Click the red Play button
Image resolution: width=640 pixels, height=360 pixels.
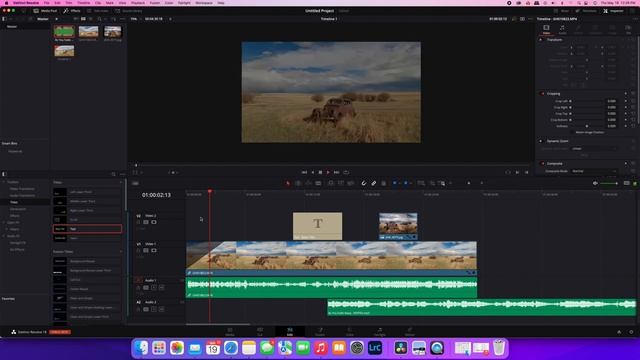(x=328, y=172)
